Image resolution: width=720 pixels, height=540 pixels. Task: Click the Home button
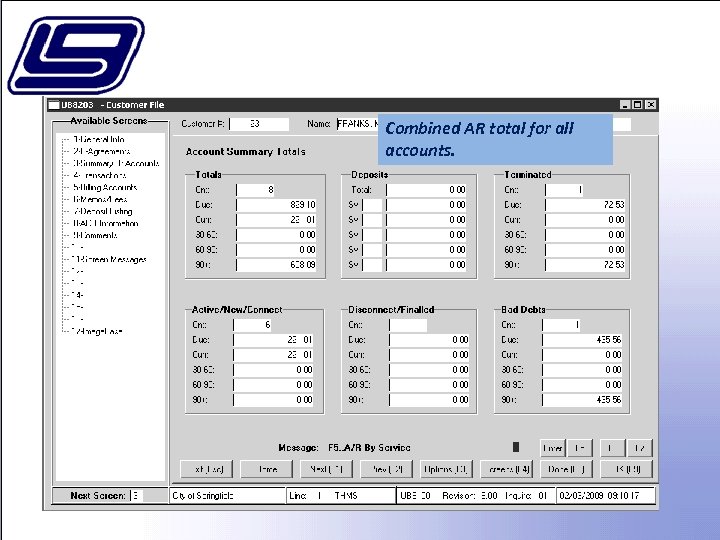(267, 469)
